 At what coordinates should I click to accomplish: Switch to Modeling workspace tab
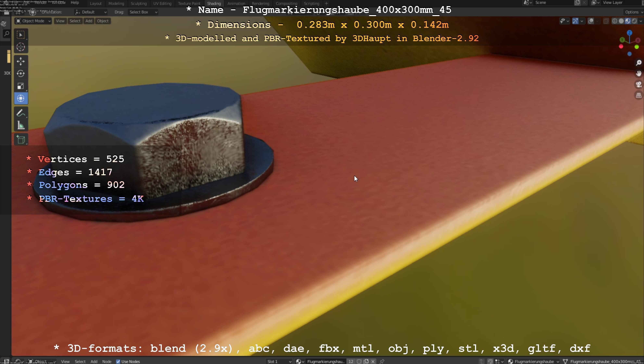[x=116, y=4]
